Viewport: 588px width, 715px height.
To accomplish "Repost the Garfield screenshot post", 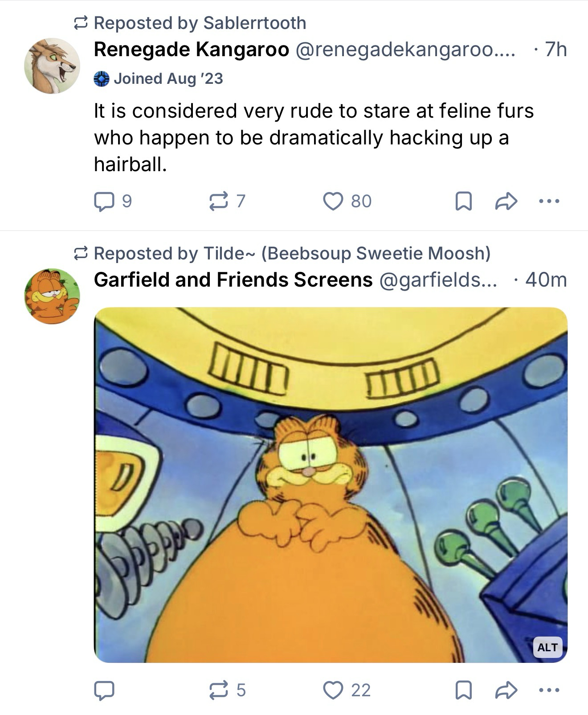I will [x=219, y=690].
